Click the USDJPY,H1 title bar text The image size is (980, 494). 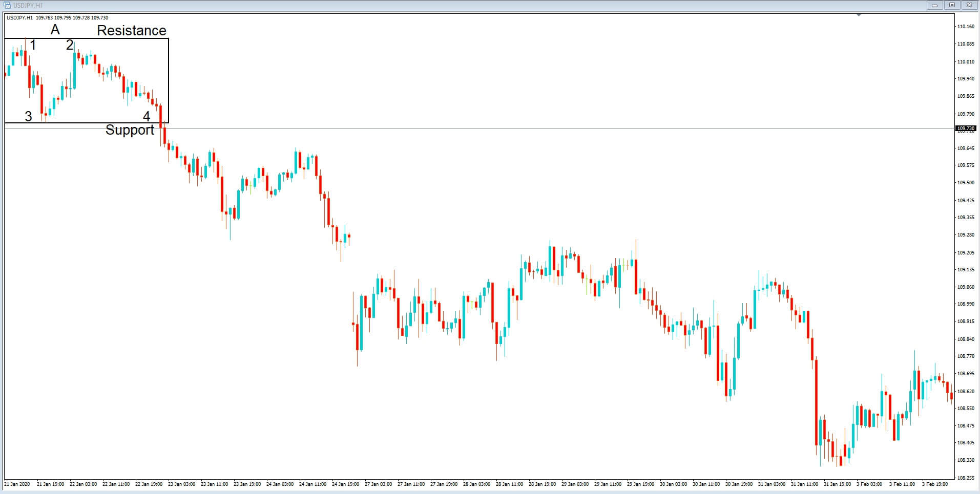click(x=28, y=6)
